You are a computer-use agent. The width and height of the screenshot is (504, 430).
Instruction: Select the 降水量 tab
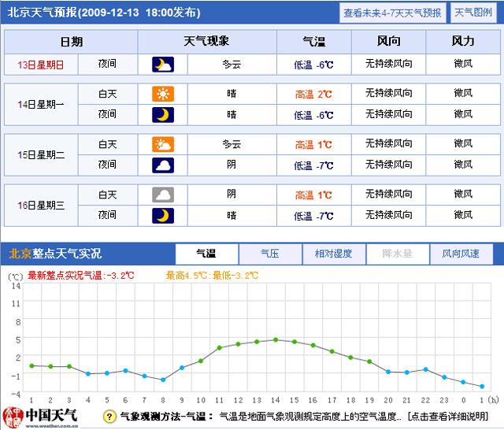pyautogui.click(x=397, y=254)
